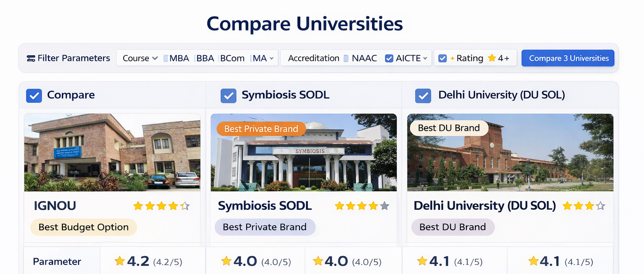Click Symbiosis SODL card's star rating
This screenshot has width=644, height=274.
pyautogui.click(x=362, y=206)
